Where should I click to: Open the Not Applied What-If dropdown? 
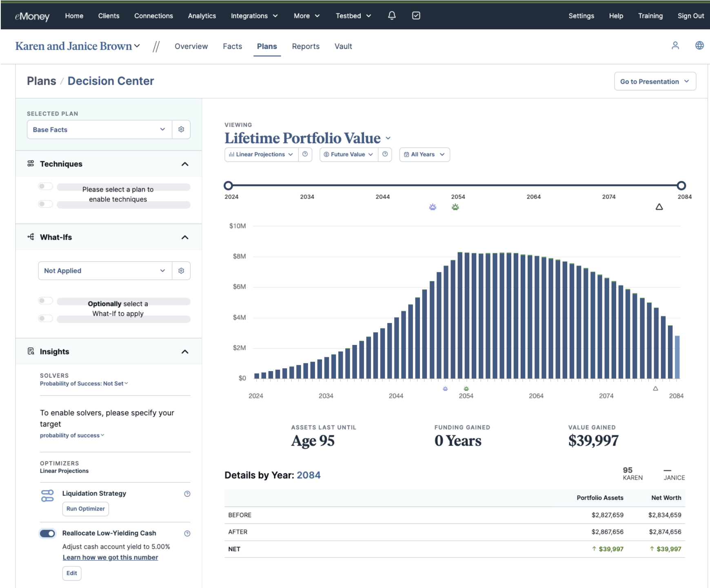click(105, 271)
